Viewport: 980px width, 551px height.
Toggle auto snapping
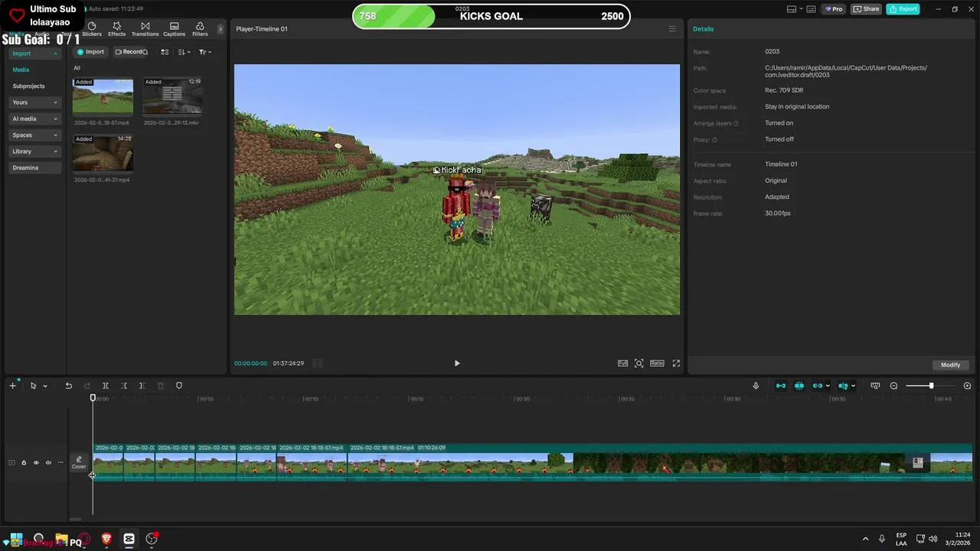(799, 386)
